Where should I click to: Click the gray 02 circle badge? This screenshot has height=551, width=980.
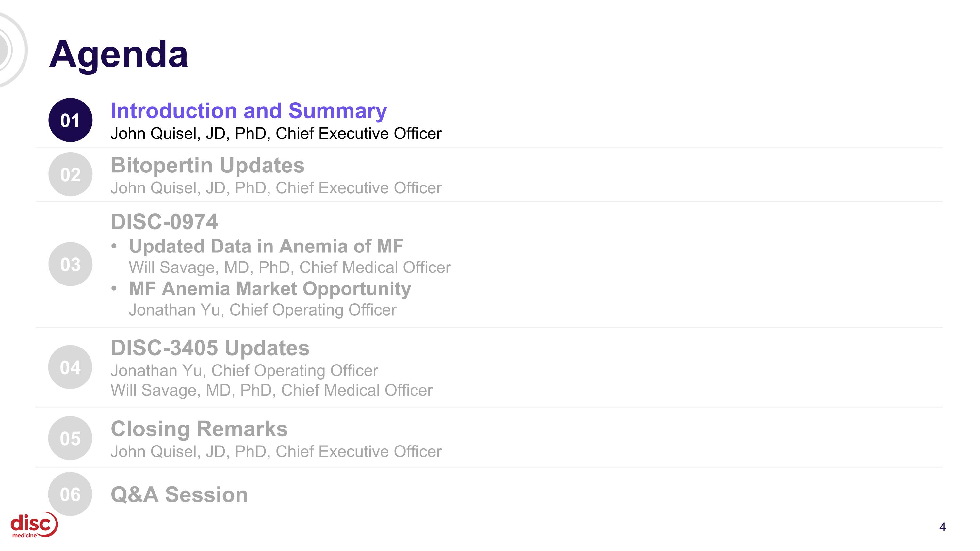click(x=70, y=174)
